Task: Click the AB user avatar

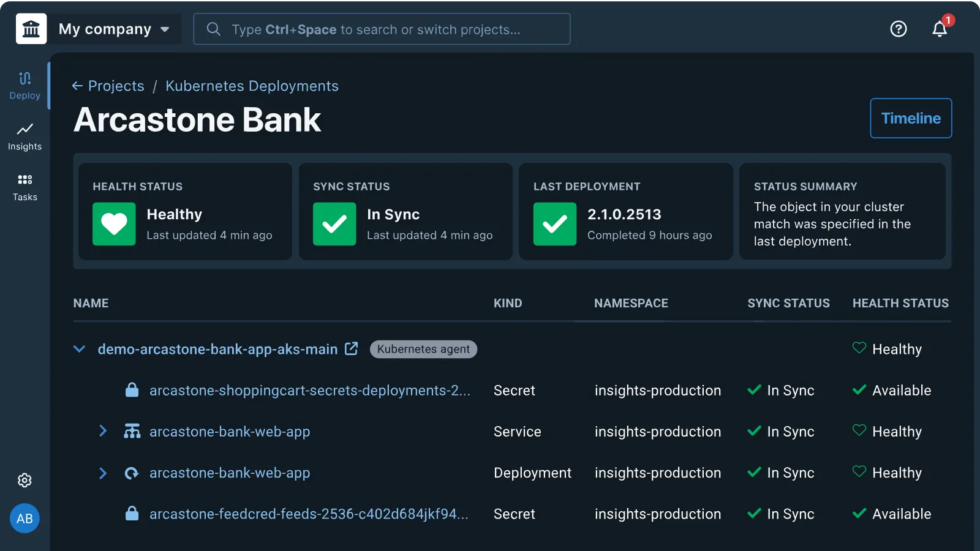Action: coord(24,519)
